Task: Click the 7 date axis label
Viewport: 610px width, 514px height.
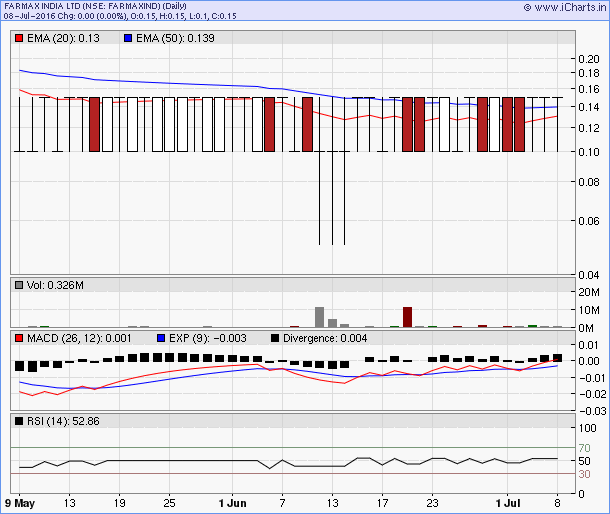Action: pyautogui.click(x=282, y=503)
